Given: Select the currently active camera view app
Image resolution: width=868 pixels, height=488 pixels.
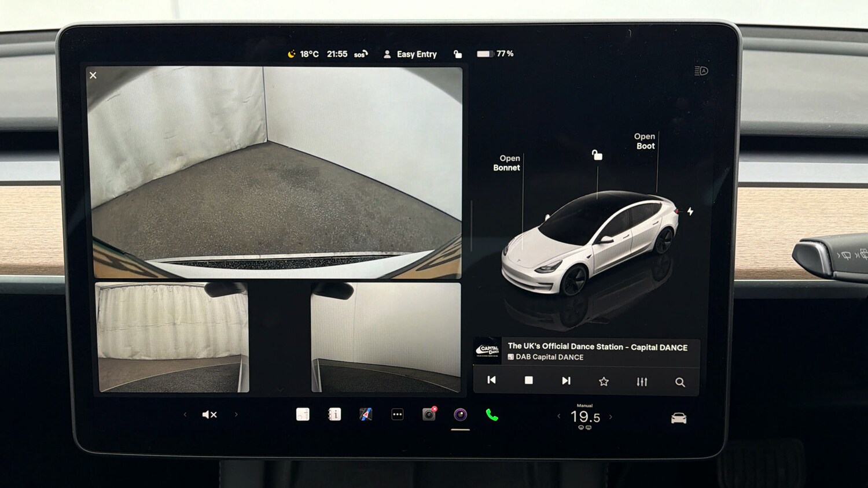Looking at the screenshot, I should (459, 414).
